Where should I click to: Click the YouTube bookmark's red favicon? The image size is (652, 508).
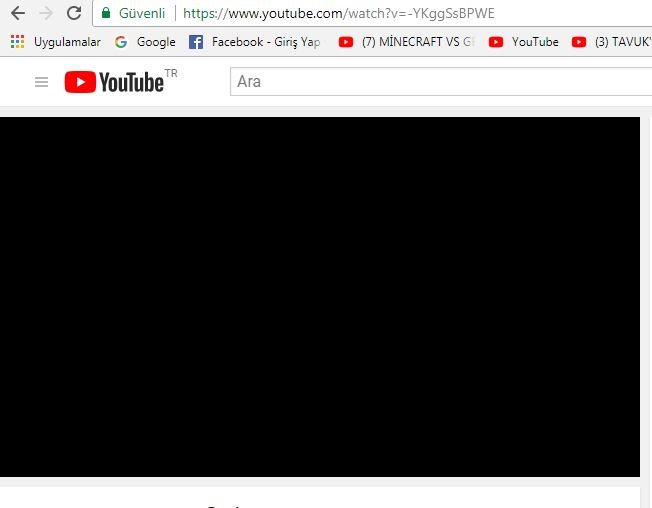(496, 42)
